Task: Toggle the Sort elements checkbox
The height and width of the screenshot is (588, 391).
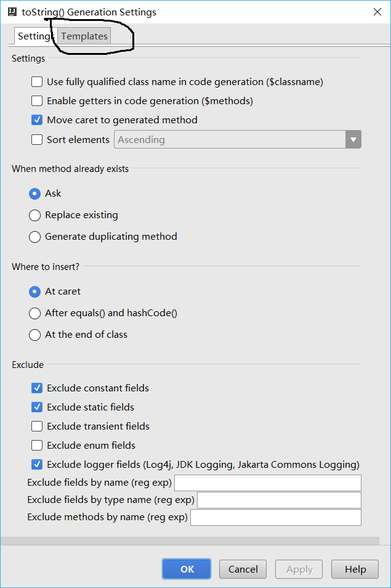Action: coord(37,139)
